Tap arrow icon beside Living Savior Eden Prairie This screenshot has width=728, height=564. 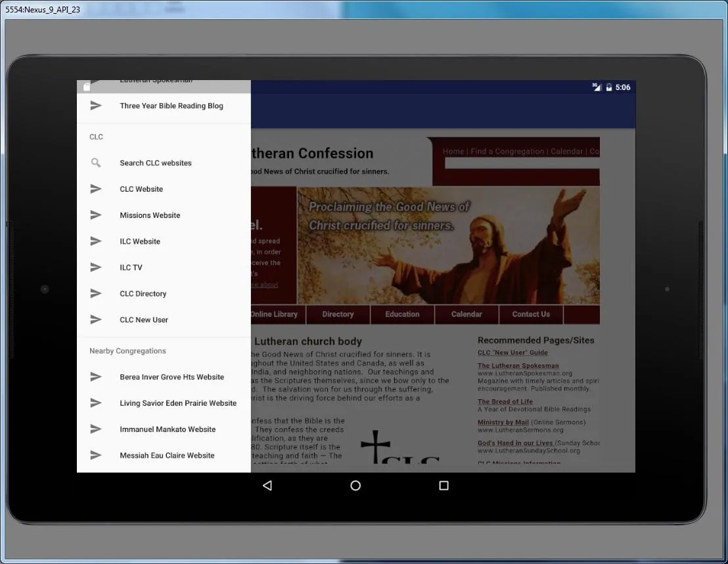click(96, 402)
